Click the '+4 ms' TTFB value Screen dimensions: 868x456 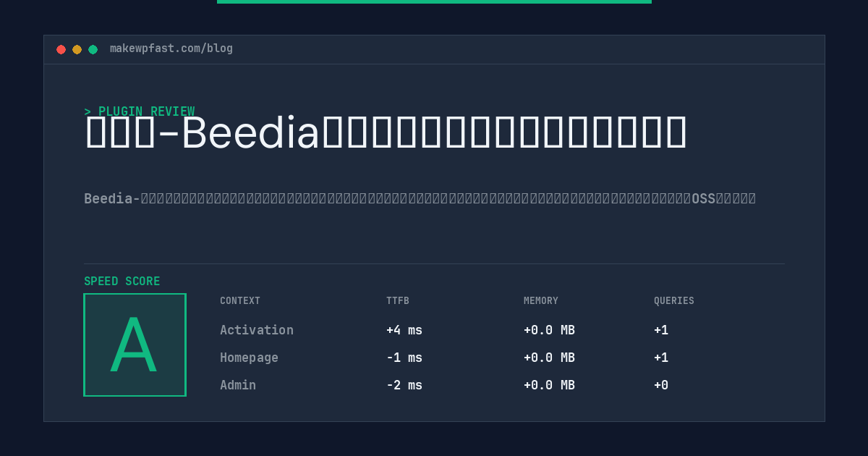pyautogui.click(x=404, y=330)
